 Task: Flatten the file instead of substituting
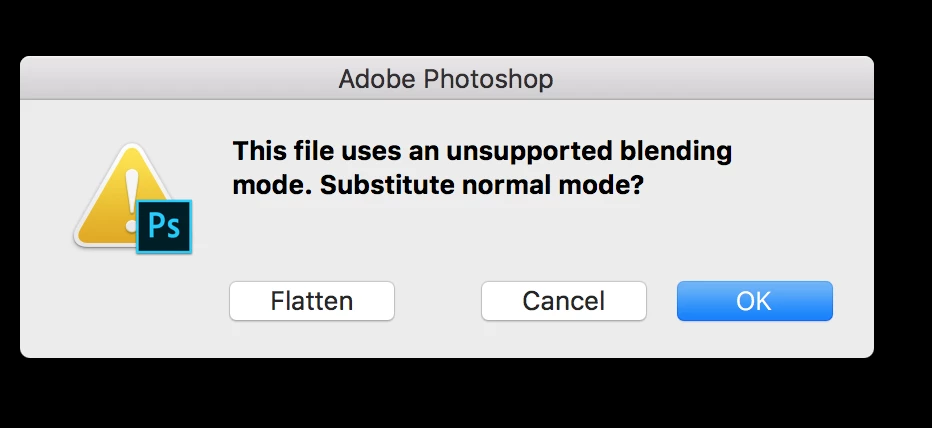pyautogui.click(x=312, y=301)
